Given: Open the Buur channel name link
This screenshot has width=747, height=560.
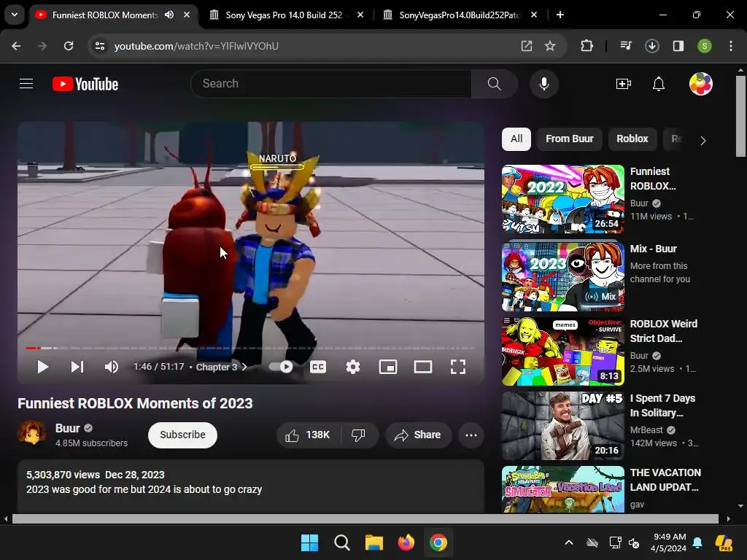Looking at the screenshot, I should pyautogui.click(x=67, y=428).
